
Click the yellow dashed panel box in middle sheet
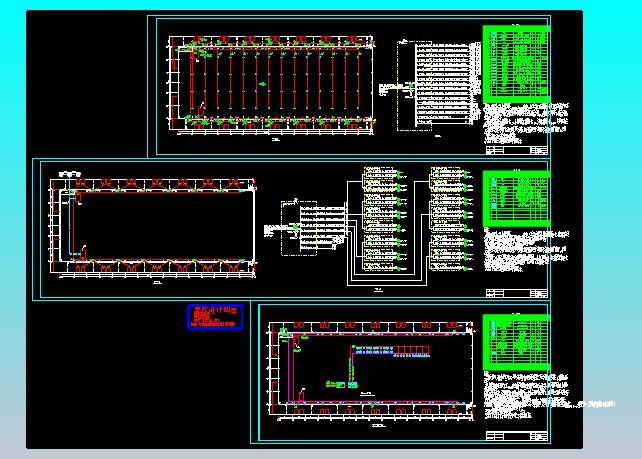tap(299, 228)
